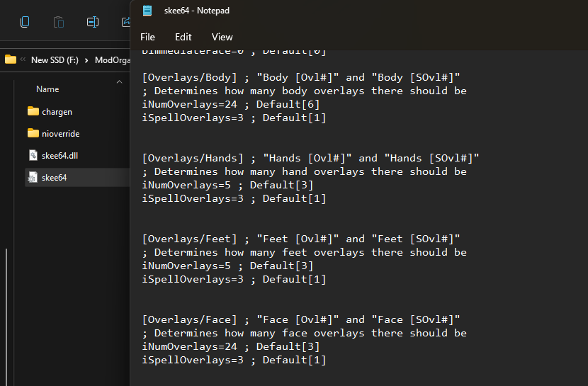Place cursor on 'Determines how many feet overlays' line
The height and width of the screenshot is (386, 588).
304,252
